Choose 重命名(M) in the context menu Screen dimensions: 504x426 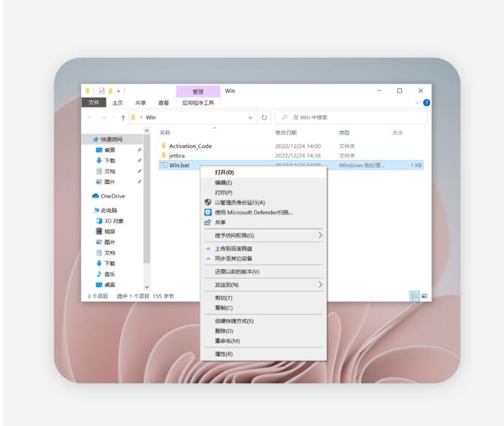pyautogui.click(x=227, y=340)
